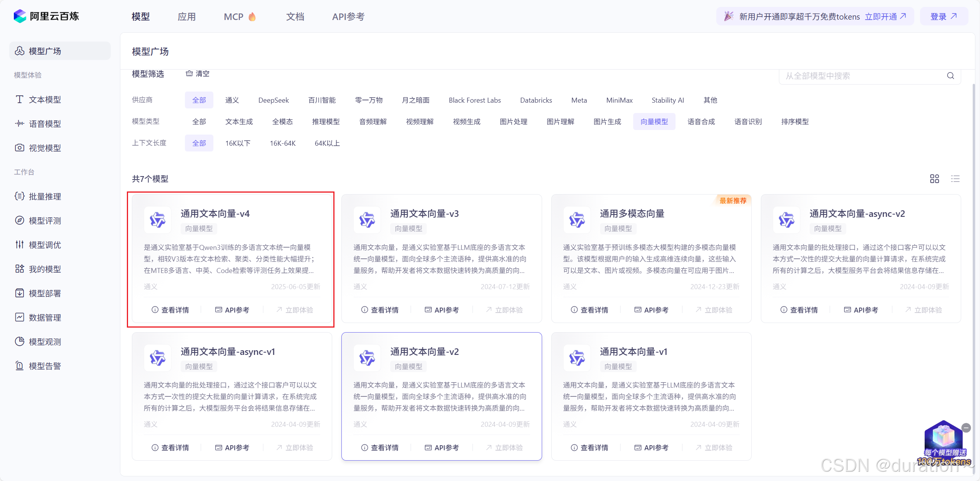The width and height of the screenshot is (980, 481).
Task: Select supplier filter 全部
Action: (199, 100)
